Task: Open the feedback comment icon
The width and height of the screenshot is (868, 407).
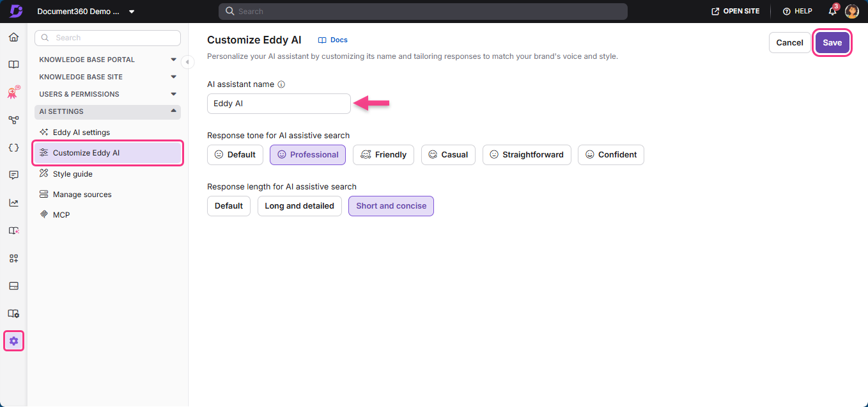Action: (x=13, y=175)
